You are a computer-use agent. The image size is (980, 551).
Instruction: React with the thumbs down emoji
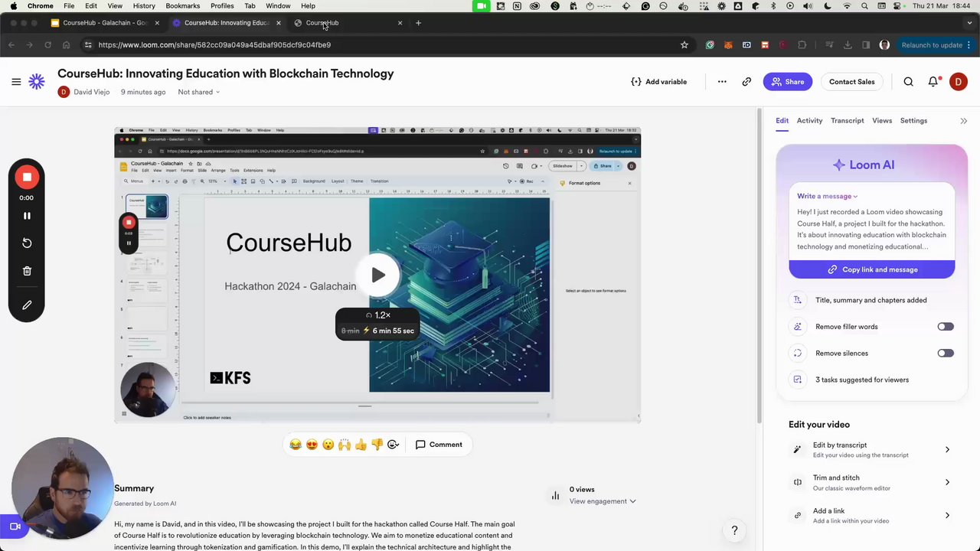click(x=377, y=445)
